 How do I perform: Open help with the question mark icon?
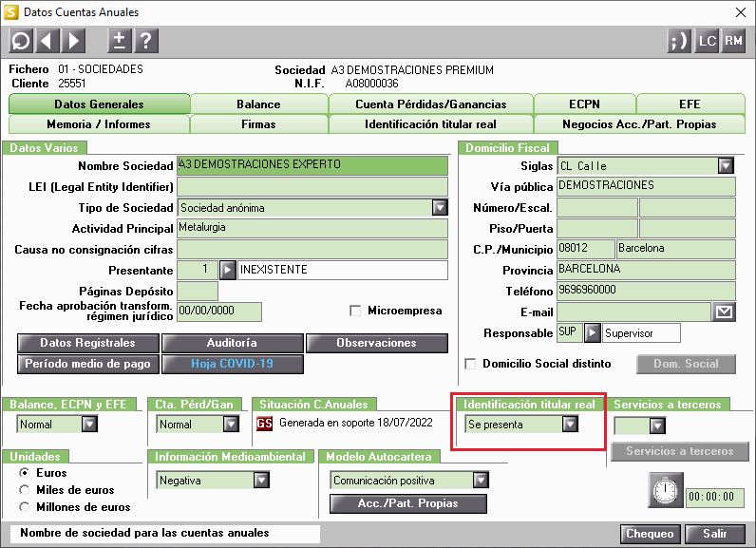point(146,41)
